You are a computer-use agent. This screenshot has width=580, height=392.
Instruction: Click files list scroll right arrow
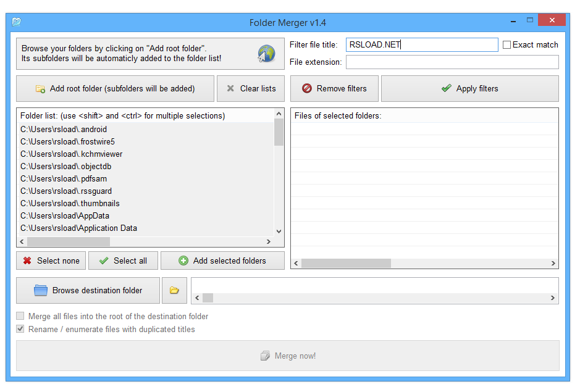pyautogui.click(x=553, y=264)
